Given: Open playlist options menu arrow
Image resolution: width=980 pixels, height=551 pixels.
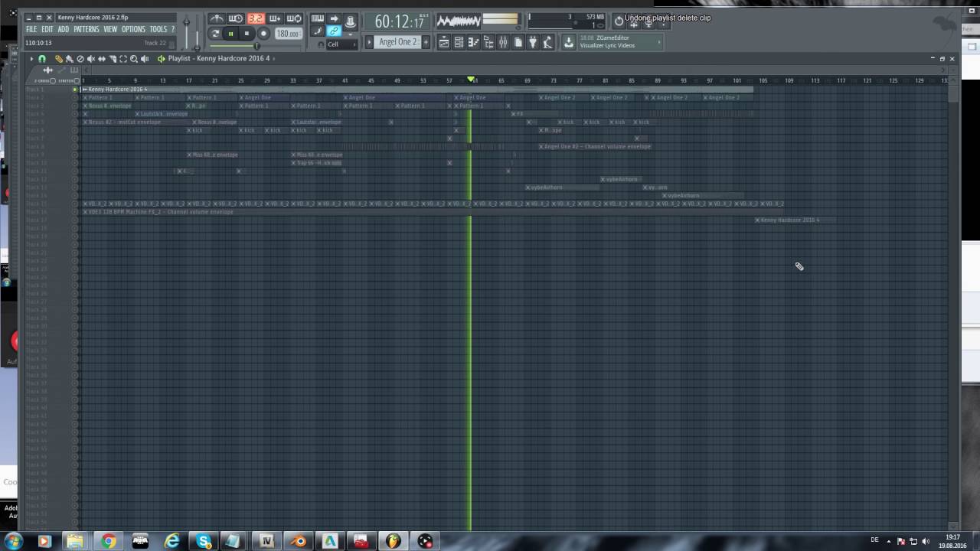Looking at the screenshot, I should [x=31, y=58].
